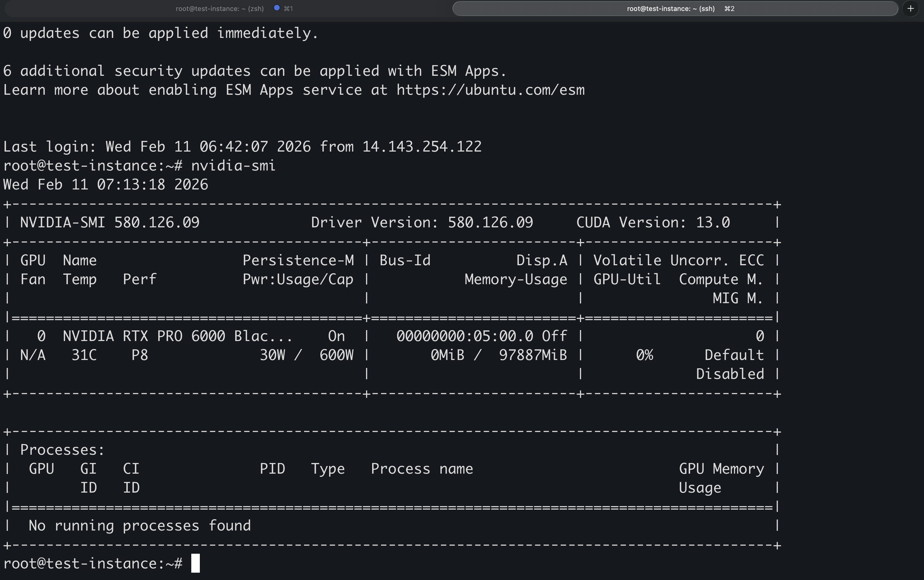Click the 0% GPU-Util value

644,355
